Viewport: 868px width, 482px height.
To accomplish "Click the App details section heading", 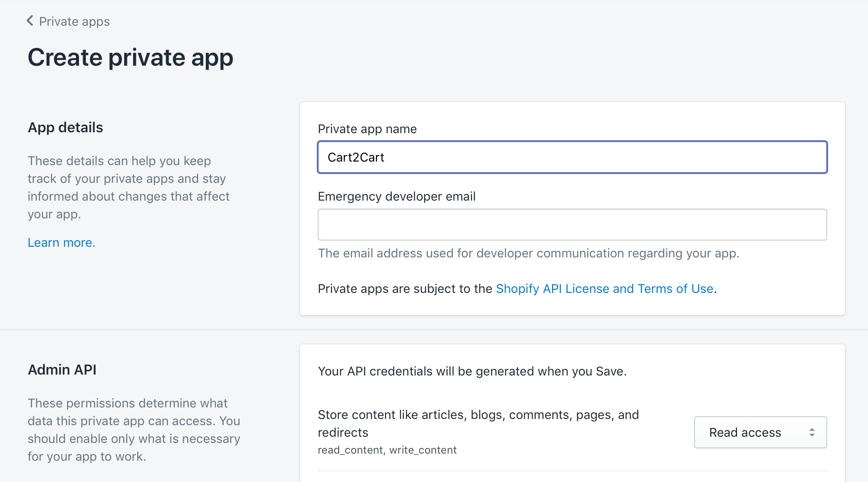I will (65, 127).
